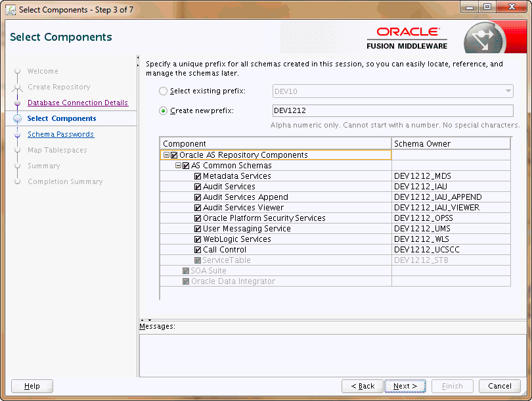Click the Map Tablespaces step bullet icon

pyautogui.click(x=17, y=150)
